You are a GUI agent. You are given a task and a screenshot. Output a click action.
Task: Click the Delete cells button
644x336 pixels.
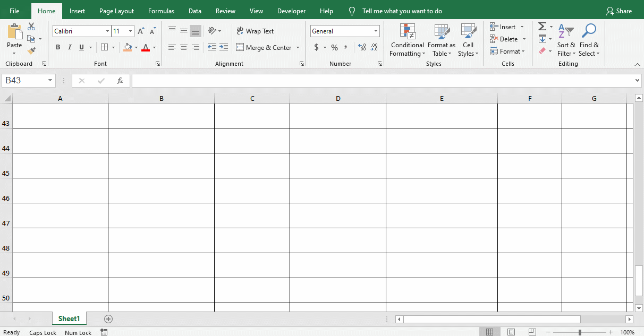pos(508,39)
